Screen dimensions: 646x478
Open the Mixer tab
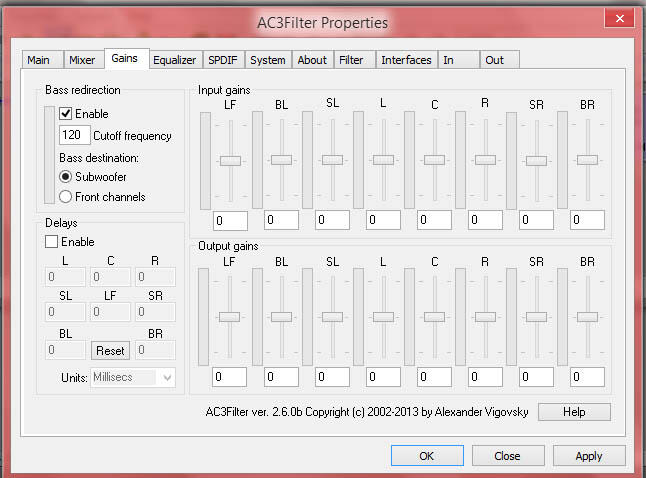pos(84,60)
